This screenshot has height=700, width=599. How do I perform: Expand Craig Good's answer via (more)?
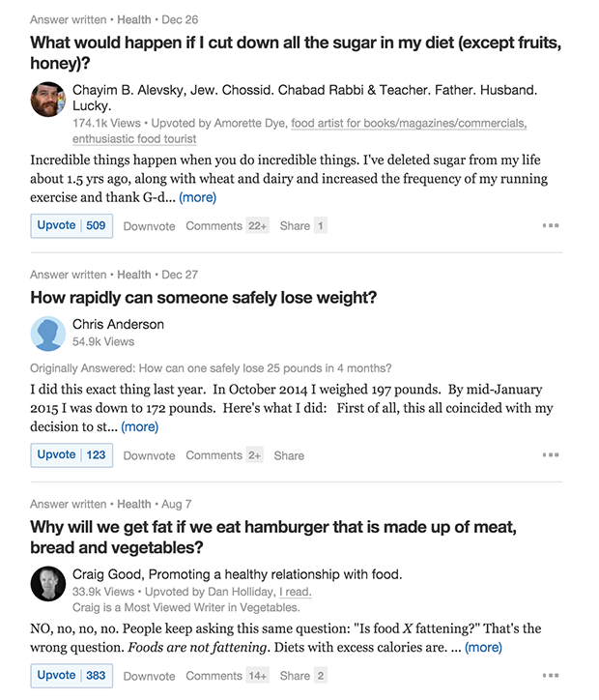tap(483, 648)
